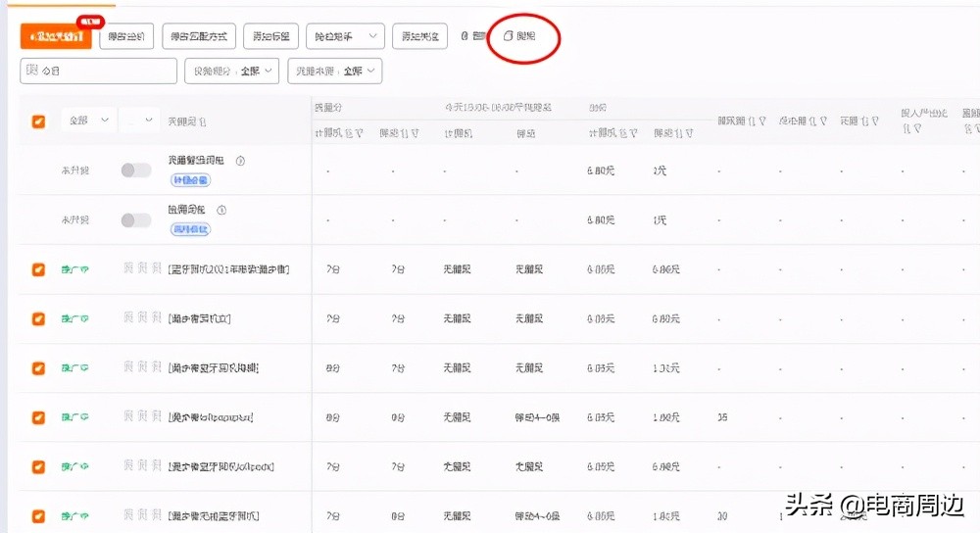Click the orange button with the red badge
Screen dimensions: 980x533
click(x=56, y=36)
